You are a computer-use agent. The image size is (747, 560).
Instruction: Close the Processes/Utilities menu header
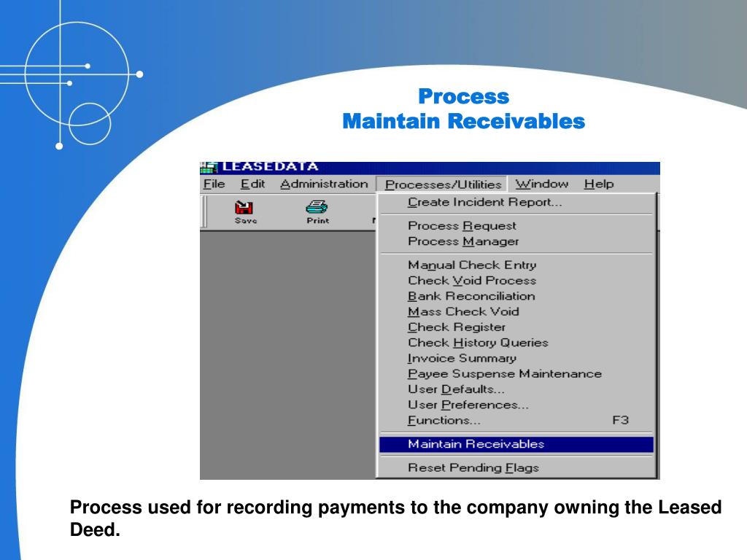coord(443,184)
